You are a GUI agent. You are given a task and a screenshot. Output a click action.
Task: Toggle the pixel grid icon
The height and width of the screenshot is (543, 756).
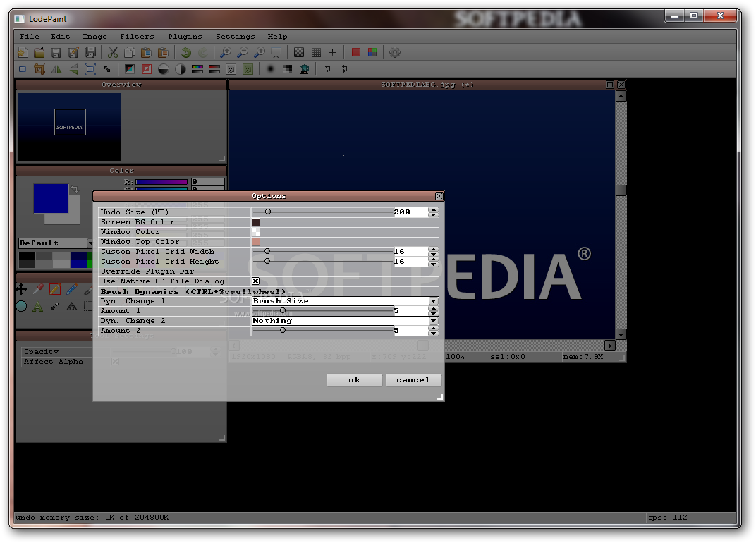tap(316, 53)
